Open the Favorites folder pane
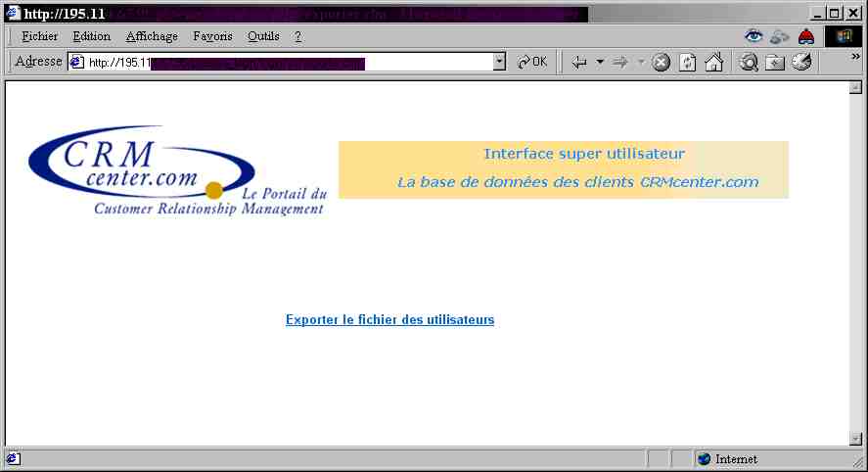This screenshot has width=868, height=472. pyautogui.click(x=774, y=62)
